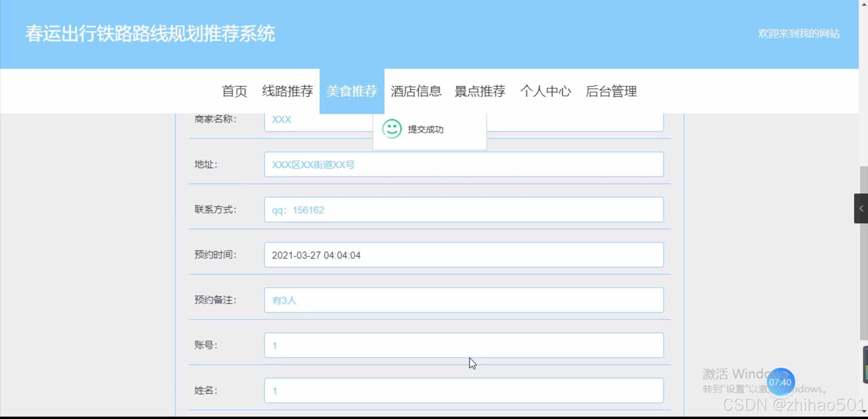Image resolution: width=868 pixels, height=419 pixels.
Task: Click the 姓名 input field
Action: point(463,390)
